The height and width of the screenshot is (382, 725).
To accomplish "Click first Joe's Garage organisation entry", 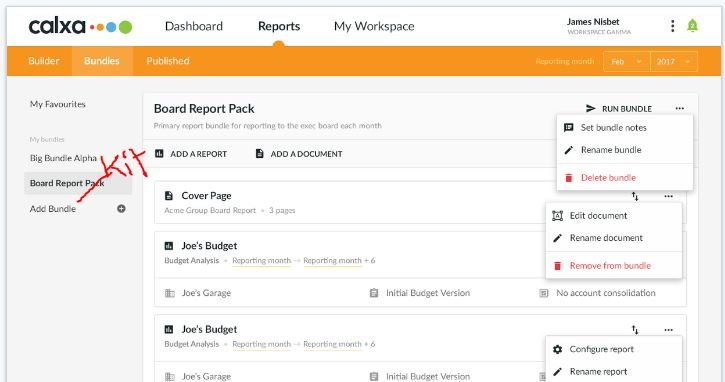I will point(206,293).
